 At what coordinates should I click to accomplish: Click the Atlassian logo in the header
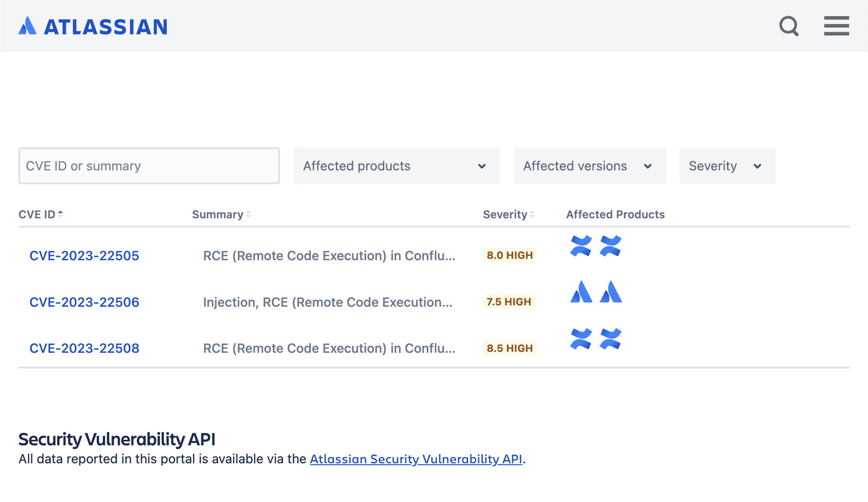(93, 26)
